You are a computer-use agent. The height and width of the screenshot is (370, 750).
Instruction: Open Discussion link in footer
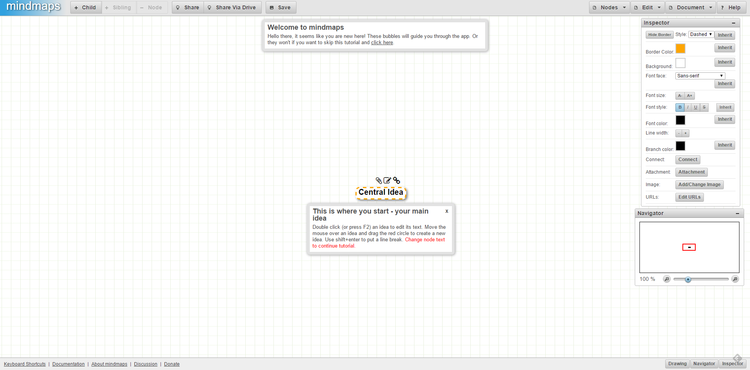point(145,364)
